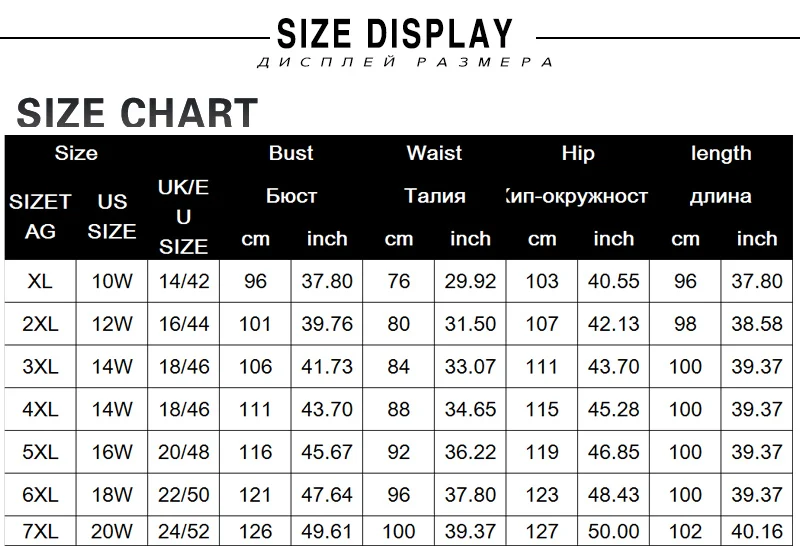Click the Hip column header
The height and width of the screenshot is (546, 800).
578,154
